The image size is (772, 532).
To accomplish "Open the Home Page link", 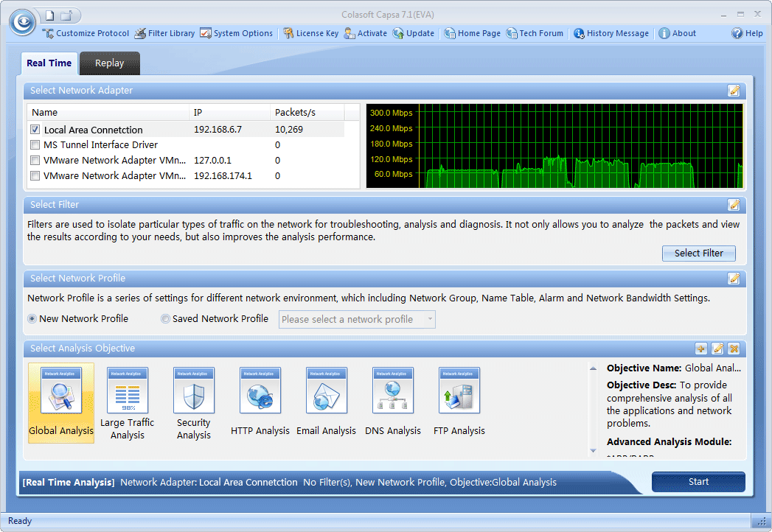I will pos(472,33).
